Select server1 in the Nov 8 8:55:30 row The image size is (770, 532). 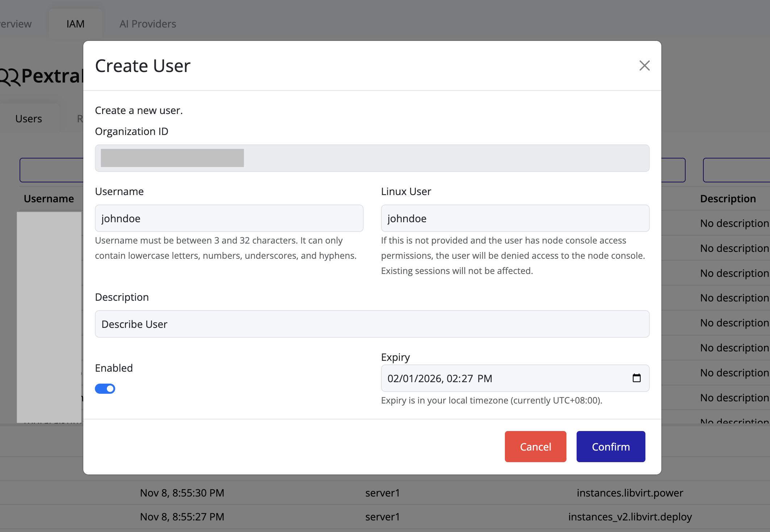[x=382, y=493]
